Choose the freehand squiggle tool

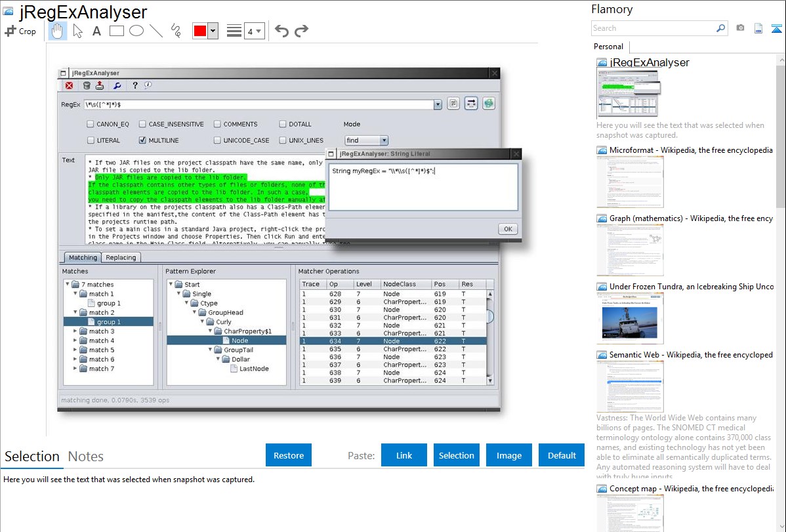click(x=176, y=31)
